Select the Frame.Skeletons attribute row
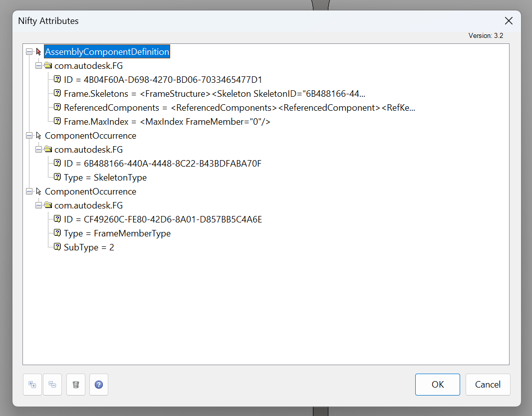The width and height of the screenshot is (532, 416). (x=215, y=94)
